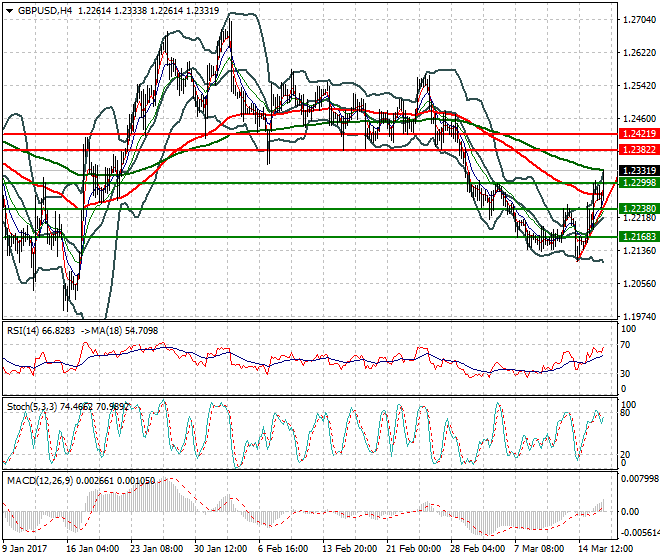Open the chart menu triangle beside GBPUSD
This screenshot has height=560, width=660.
click(x=10, y=11)
